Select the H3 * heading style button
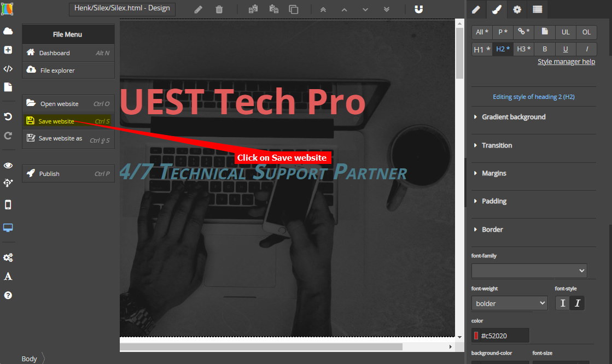The height and width of the screenshot is (364, 612). tap(524, 49)
